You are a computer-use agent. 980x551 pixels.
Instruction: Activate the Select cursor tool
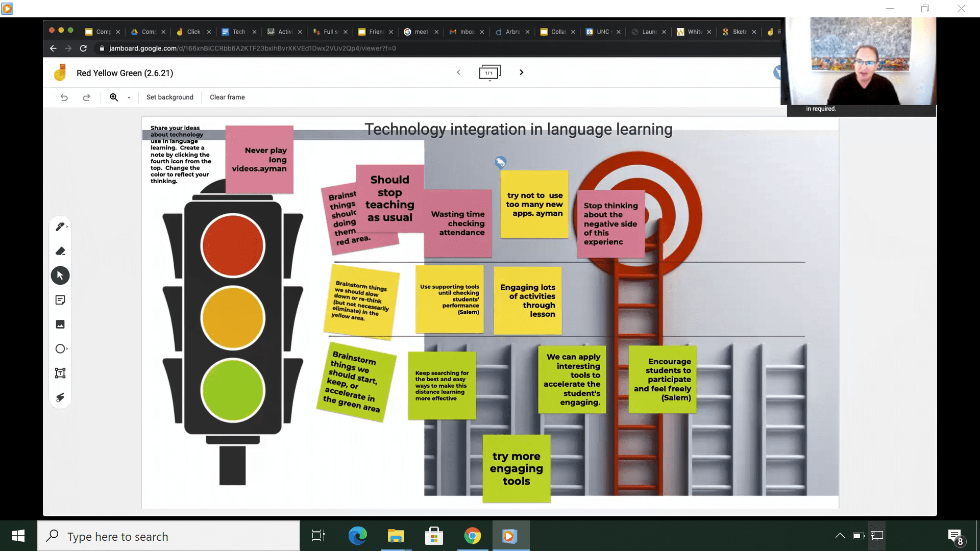pos(60,275)
